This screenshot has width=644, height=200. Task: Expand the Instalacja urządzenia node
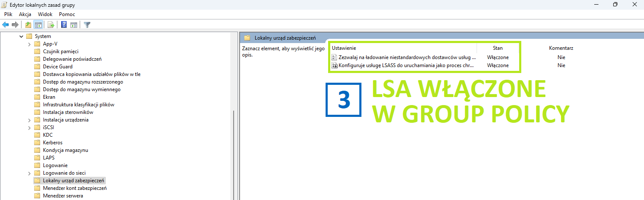[x=29, y=120]
